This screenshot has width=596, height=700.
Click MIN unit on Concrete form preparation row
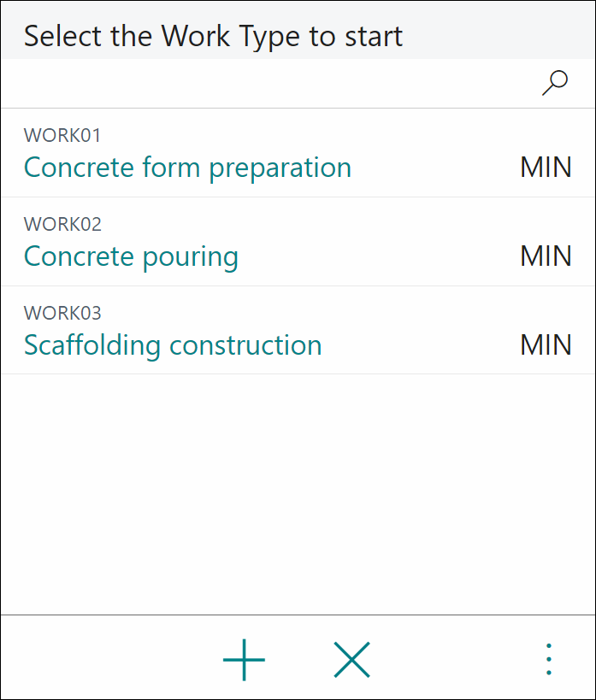coord(546,168)
